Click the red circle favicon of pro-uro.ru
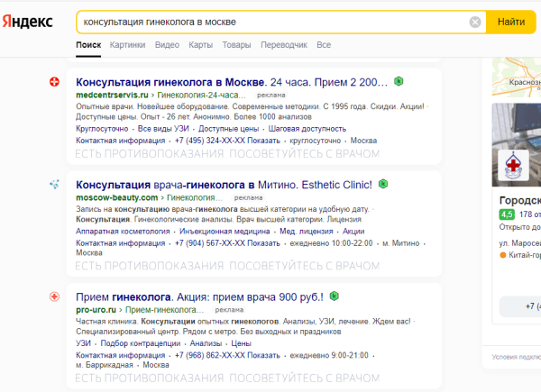Screen dimensions: 541x392 pos(54,296)
